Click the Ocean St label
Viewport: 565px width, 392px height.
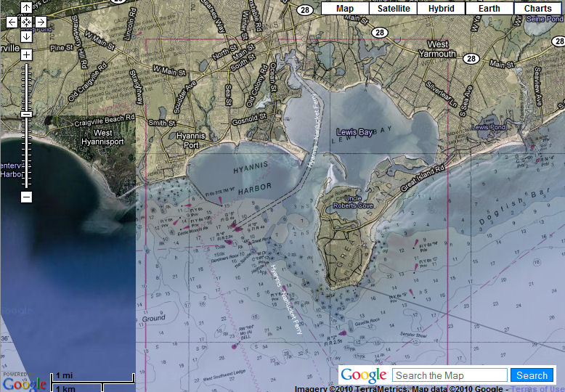click(x=273, y=77)
